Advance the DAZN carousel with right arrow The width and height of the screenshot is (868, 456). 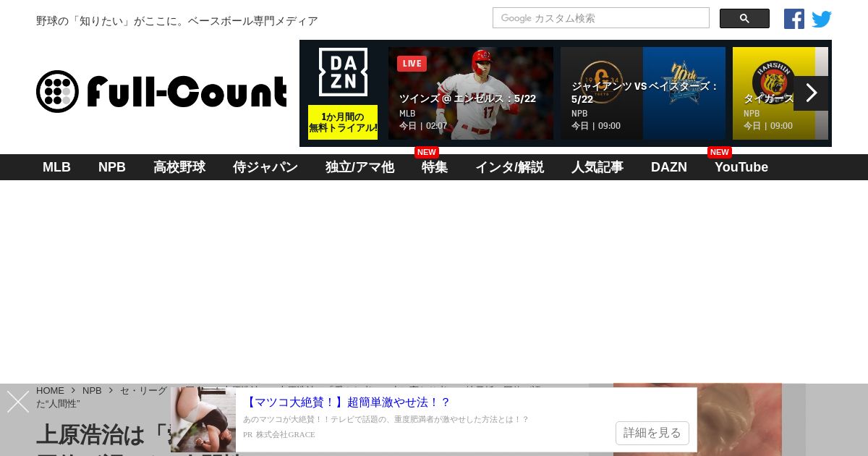tap(811, 93)
